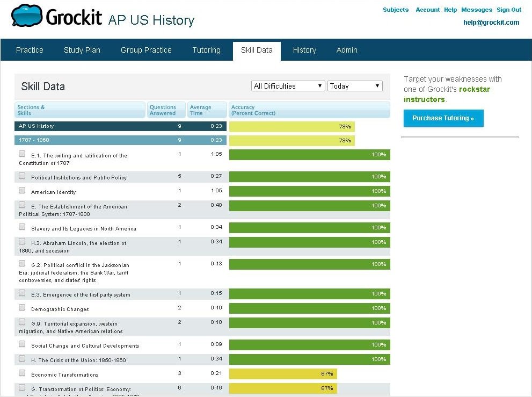The image size is (532, 397).
Task: Open the Study Plan tab
Action: pos(82,50)
